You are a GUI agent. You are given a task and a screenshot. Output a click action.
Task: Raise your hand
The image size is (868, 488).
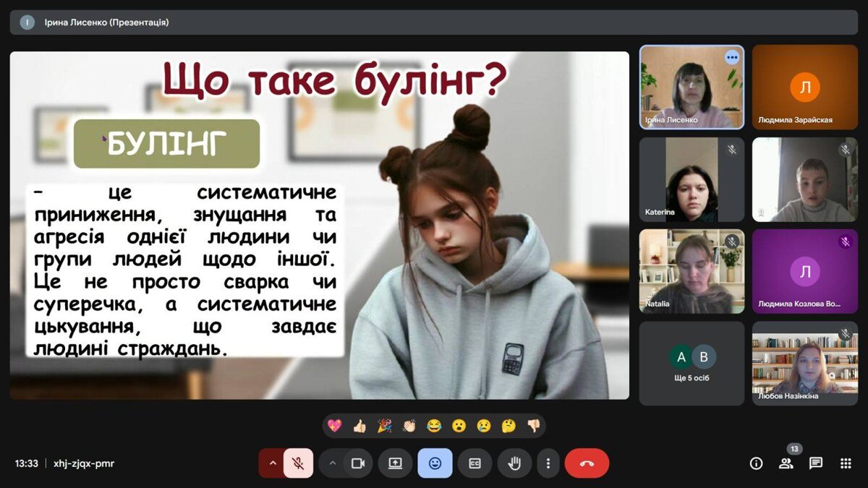[514, 463]
